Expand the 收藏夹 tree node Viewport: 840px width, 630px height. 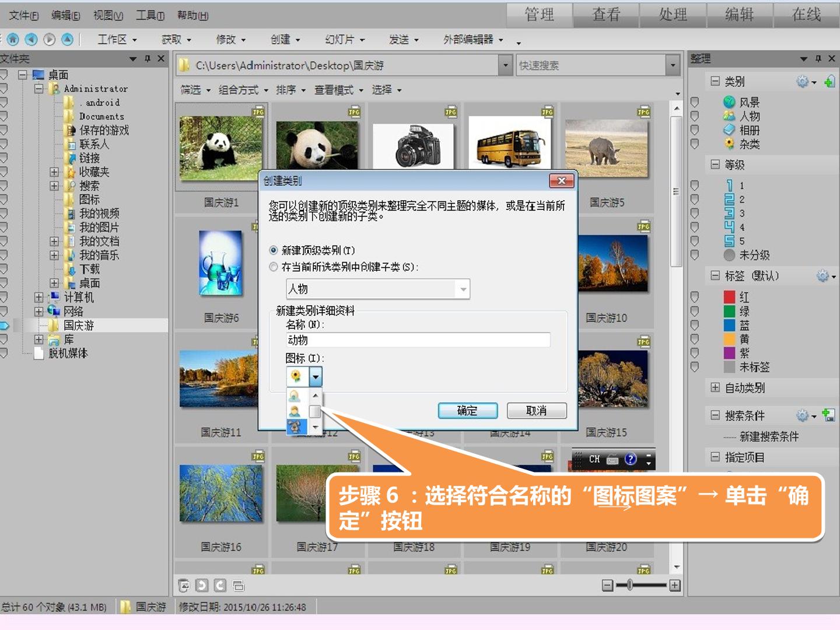[54, 172]
